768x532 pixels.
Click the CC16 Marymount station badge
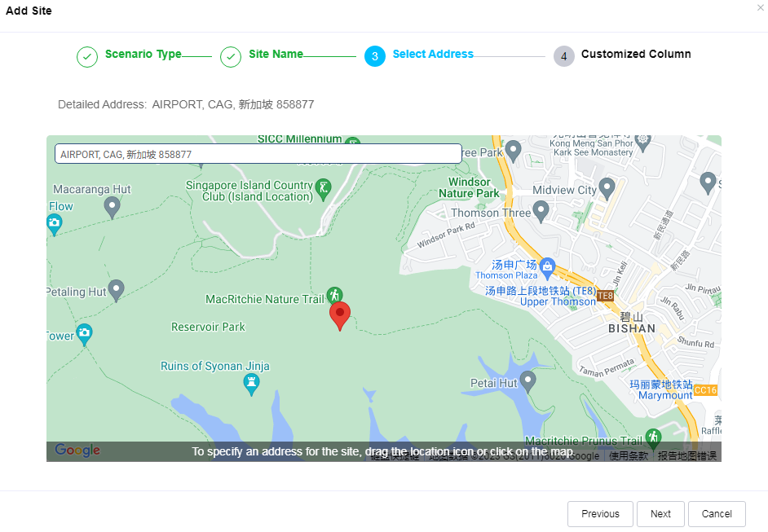pyautogui.click(x=706, y=390)
